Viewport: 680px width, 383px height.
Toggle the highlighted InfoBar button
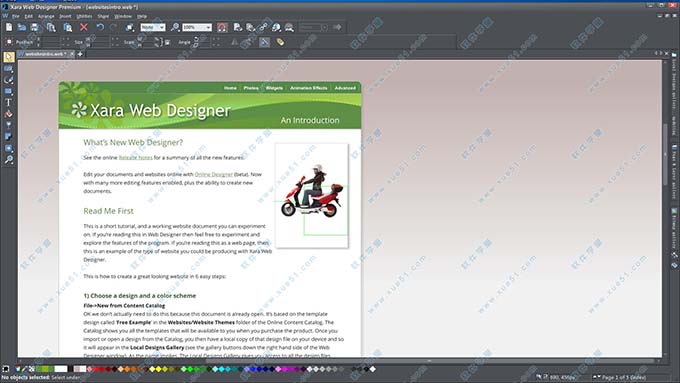(264, 42)
